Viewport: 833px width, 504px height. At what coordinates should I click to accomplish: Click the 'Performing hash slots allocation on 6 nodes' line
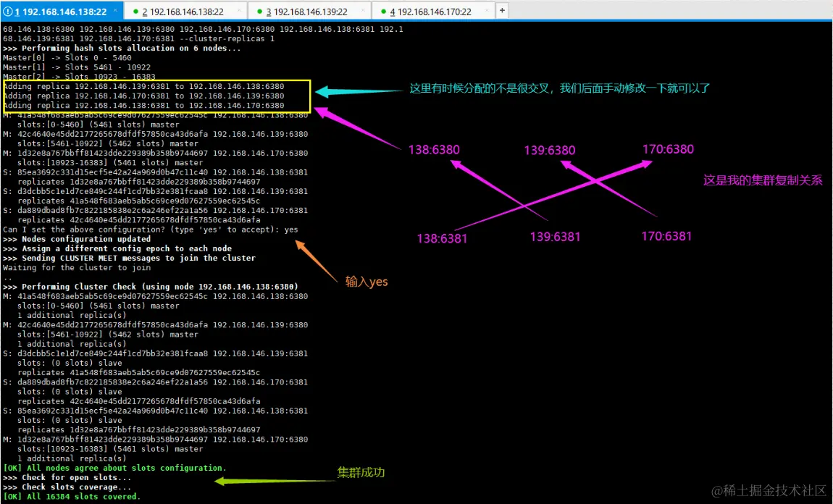click(122, 49)
